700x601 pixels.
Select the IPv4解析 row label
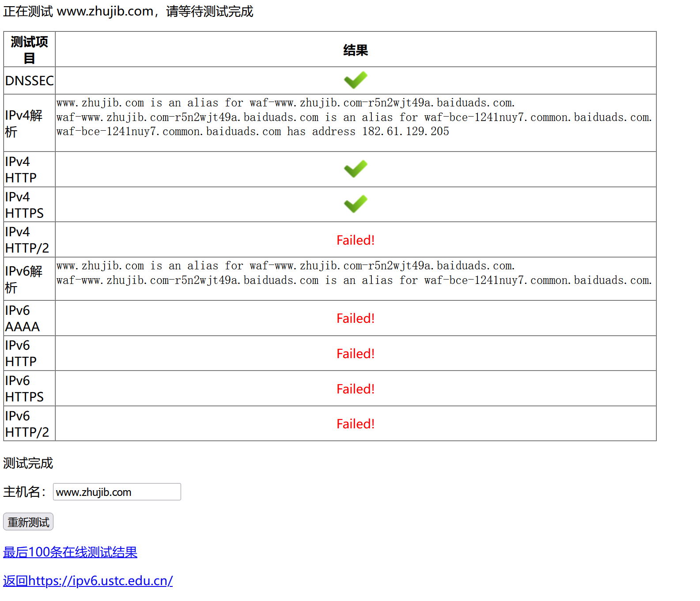point(24,123)
